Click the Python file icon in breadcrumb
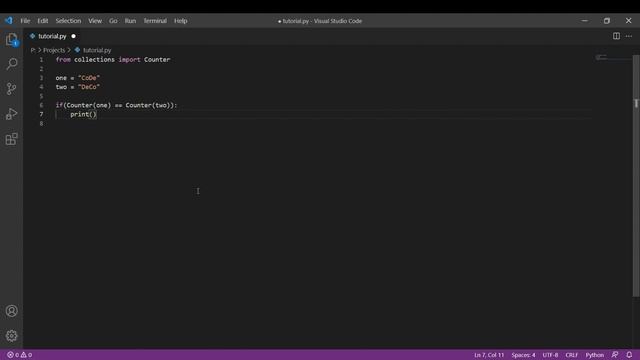 click(77, 50)
